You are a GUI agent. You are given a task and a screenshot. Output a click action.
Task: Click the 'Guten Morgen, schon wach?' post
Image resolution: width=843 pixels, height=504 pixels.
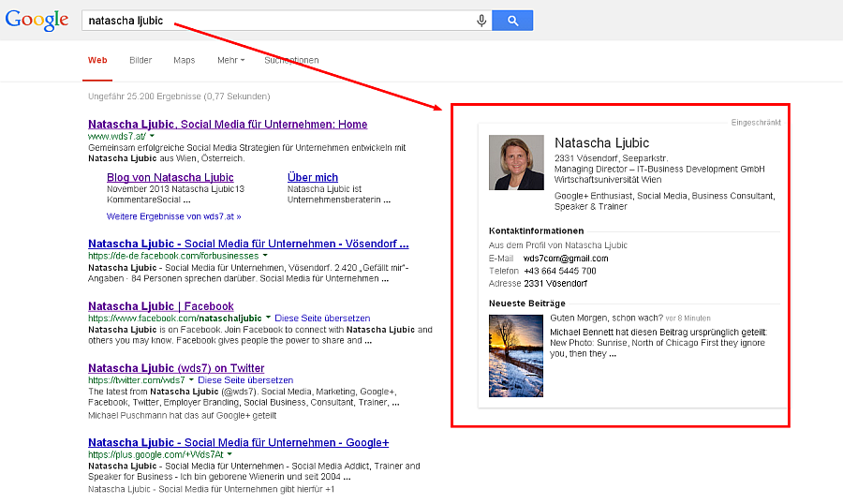pos(606,318)
